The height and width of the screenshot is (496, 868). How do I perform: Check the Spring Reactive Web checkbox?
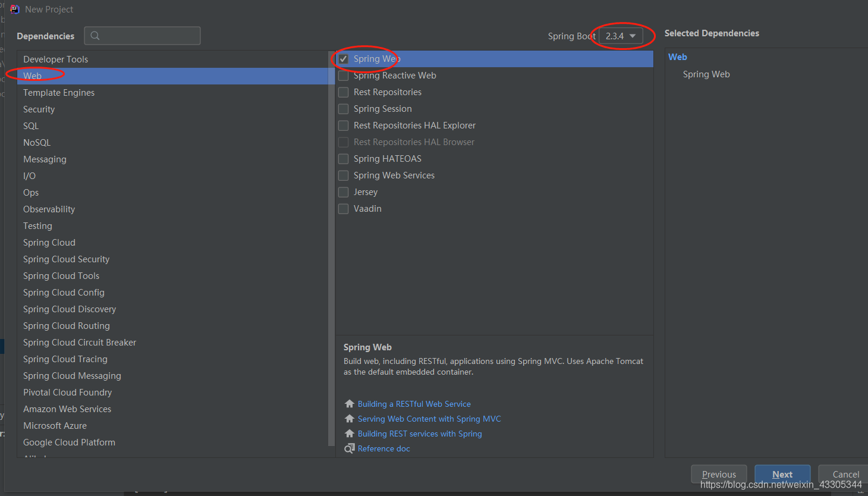tap(344, 76)
